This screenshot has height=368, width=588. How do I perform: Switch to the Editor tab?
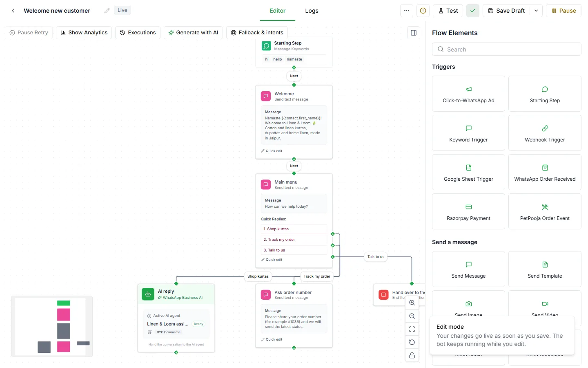[x=277, y=11]
